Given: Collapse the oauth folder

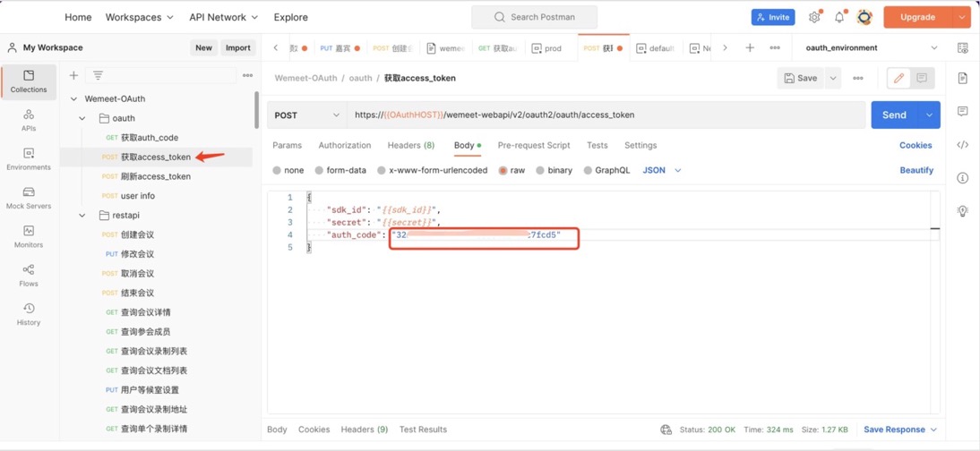Looking at the screenshot, I should coord(82,118).
